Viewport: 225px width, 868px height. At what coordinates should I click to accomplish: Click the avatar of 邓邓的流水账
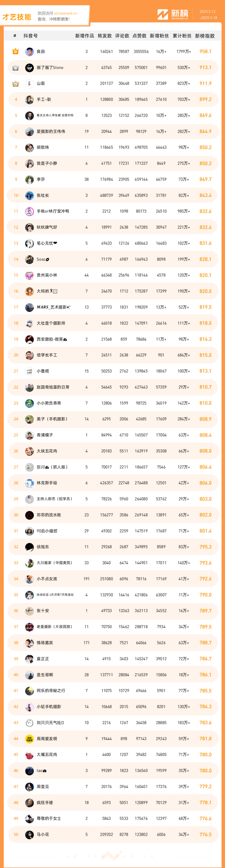30,515
